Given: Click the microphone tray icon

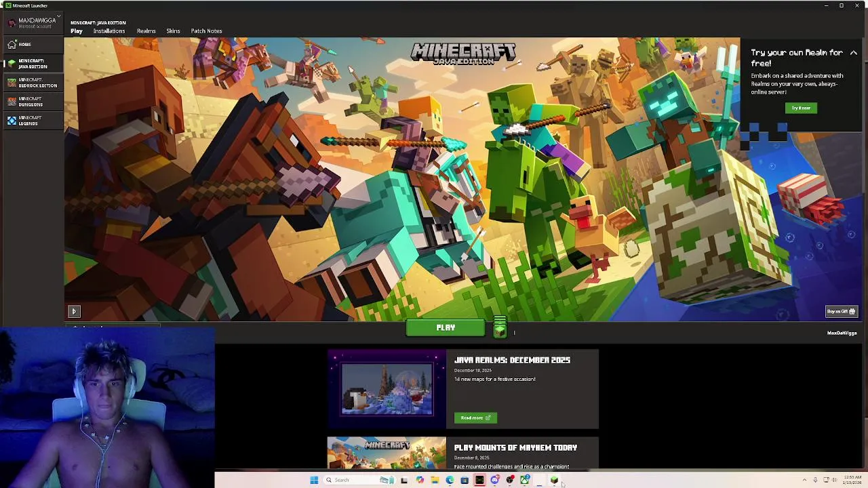Looking at the screenshot, I should (816, 480).
